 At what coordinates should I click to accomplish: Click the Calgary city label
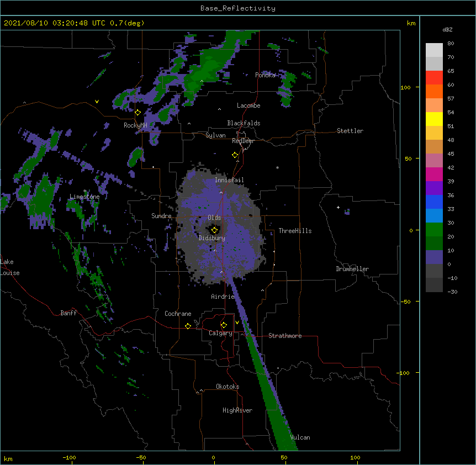pos(220,333)
